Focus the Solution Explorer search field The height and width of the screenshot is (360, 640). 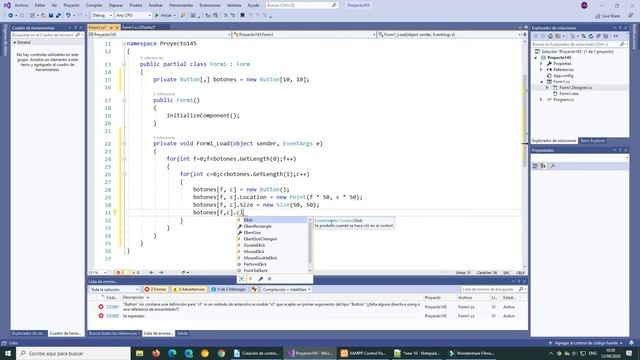(579, 44)
